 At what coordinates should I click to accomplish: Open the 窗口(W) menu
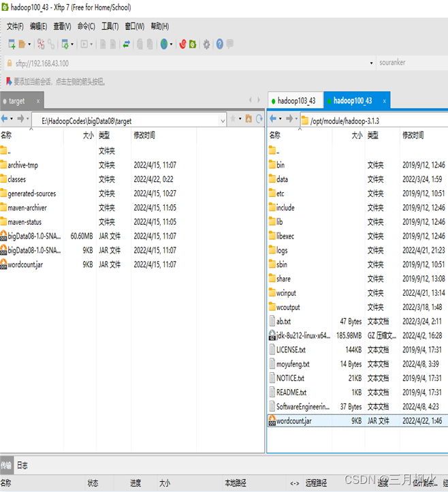pos(135,27)
